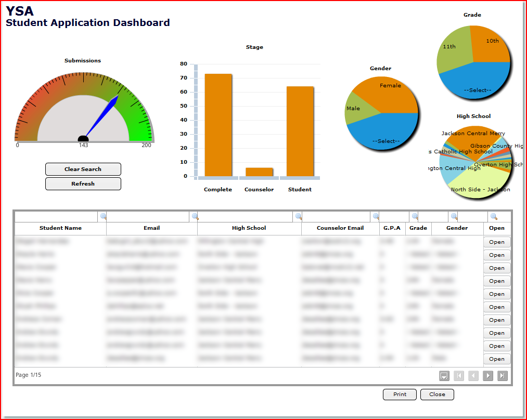This screenshot has height=420, width=527.
Task: Select the Complete bar in Stage chart
Action: click(218, 125)
